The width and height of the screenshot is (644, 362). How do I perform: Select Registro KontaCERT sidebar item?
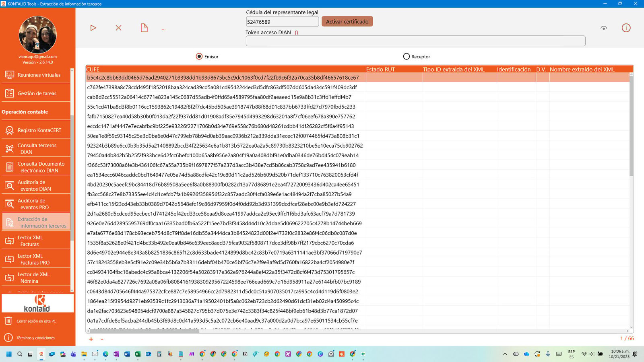coord(36,130)
